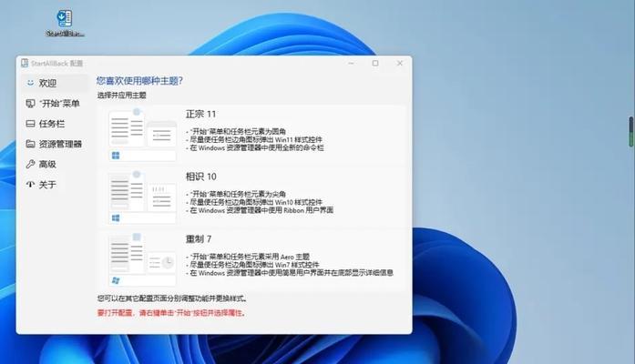Screen dimensions: 635x364
Task: Click the line mentioning Win11 样式控件
Action: click(x=254, y=139)
